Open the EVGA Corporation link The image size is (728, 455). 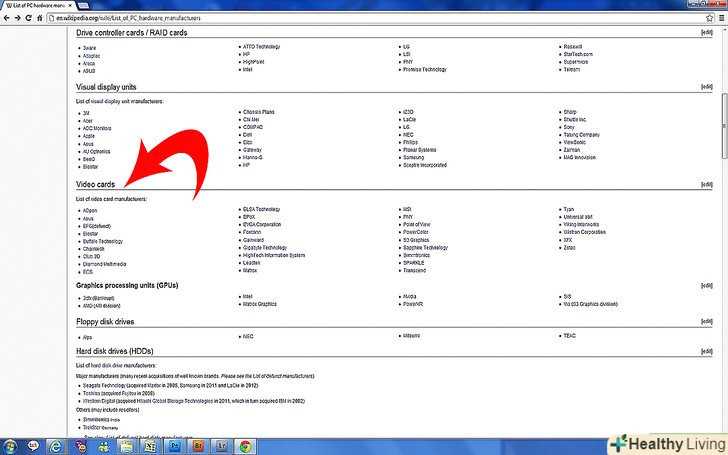pos(262,225)
